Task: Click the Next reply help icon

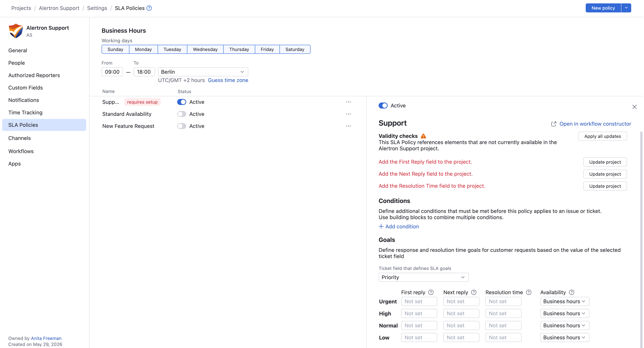Action: coord(474,292)
